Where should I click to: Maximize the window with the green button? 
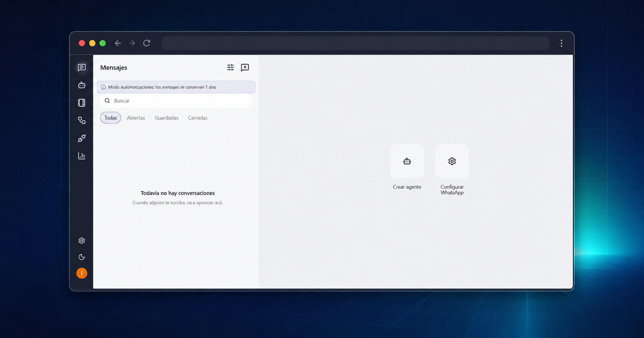click(103, 43)
